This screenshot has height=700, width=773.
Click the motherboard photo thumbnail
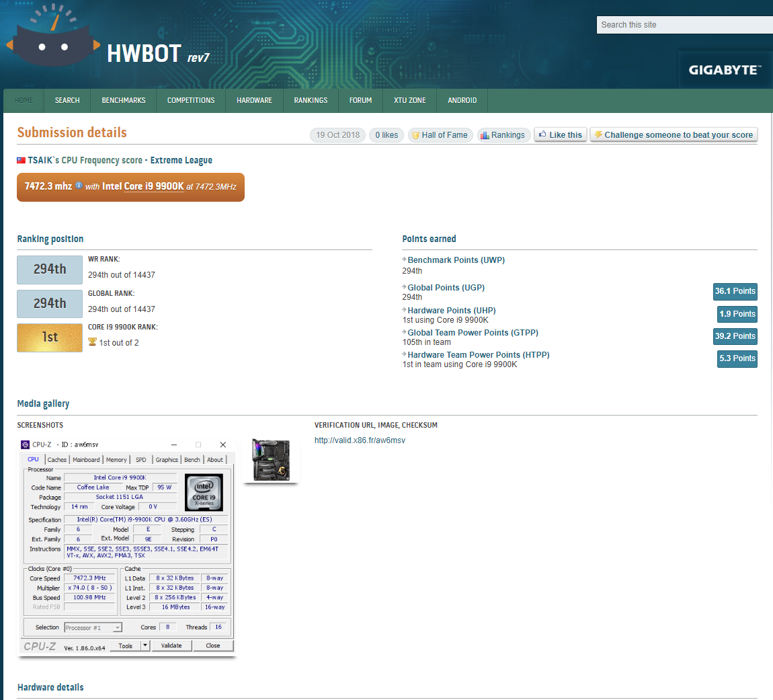pos(270,460)
